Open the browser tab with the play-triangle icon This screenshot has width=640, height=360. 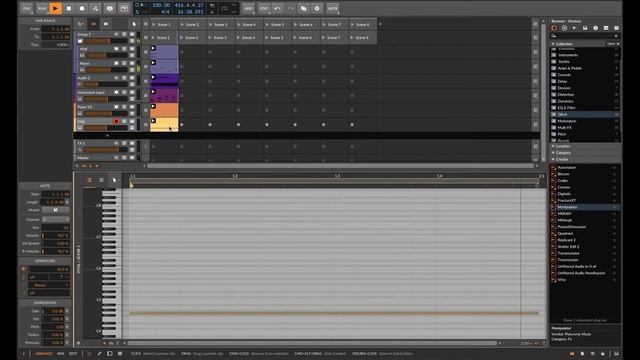pyautogui.click(x=575, y=28)
